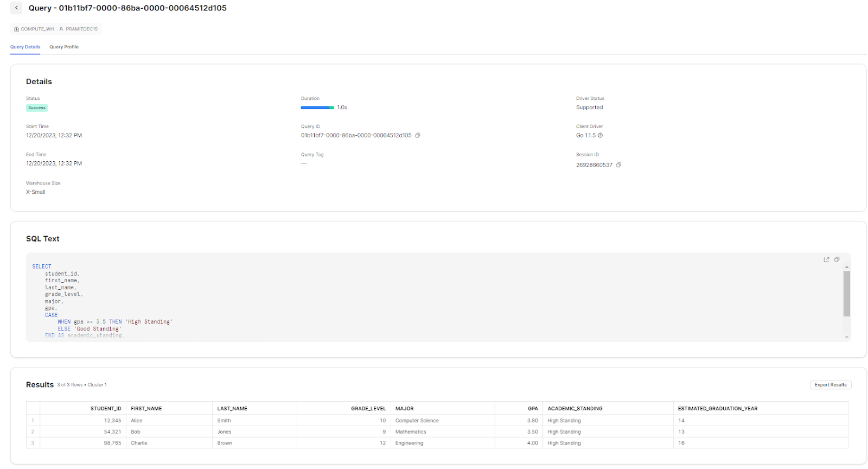This screenshot has height=469, width=868.
Task: Select the Bob first name cell
Action: coord(169,432)
